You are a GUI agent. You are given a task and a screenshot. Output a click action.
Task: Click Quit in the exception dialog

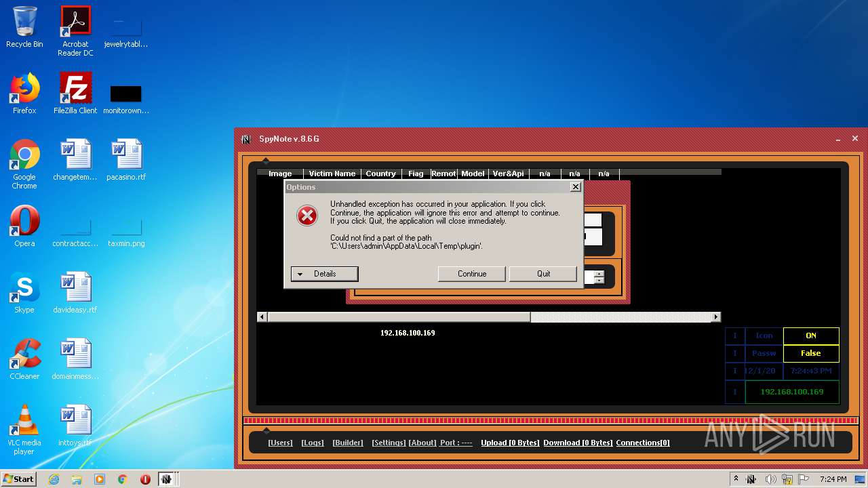[543, 274]
